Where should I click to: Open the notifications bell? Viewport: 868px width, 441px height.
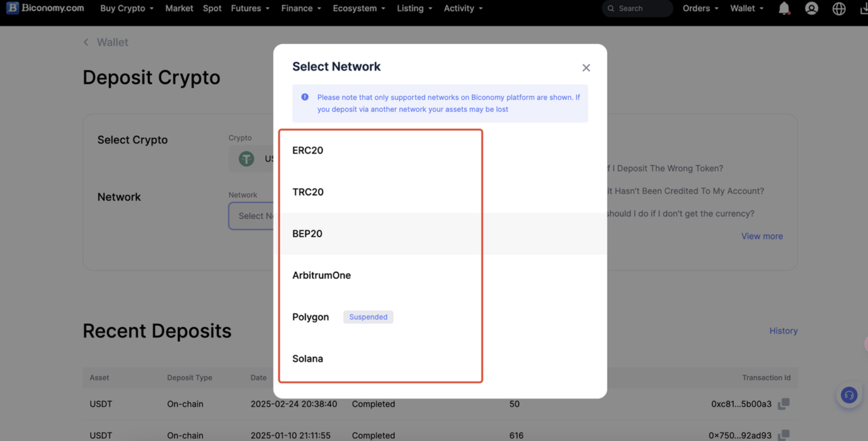pos(784,9)
